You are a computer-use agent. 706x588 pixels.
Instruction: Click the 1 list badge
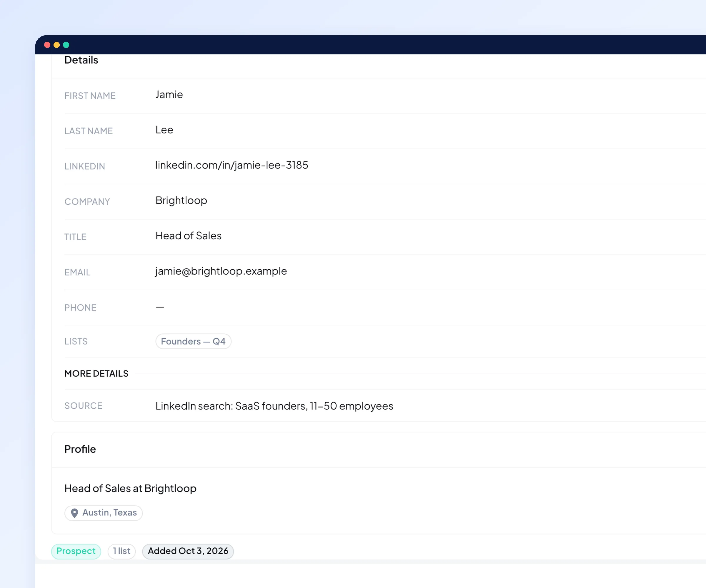122,551
